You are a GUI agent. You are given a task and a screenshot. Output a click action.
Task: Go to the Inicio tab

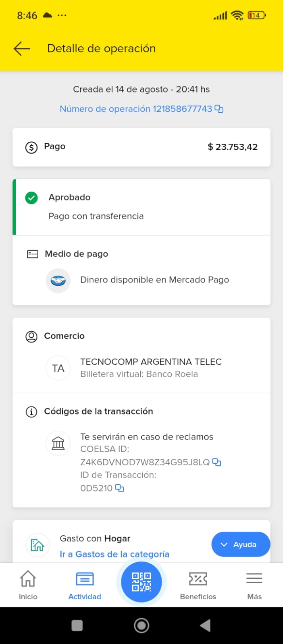click(x=28, y=585)
